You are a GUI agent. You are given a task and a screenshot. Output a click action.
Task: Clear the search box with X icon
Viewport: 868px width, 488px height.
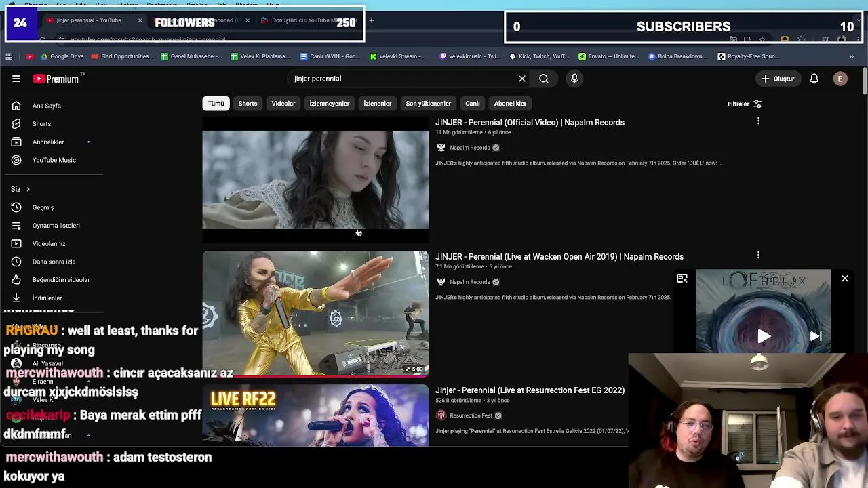coord(522,79)
